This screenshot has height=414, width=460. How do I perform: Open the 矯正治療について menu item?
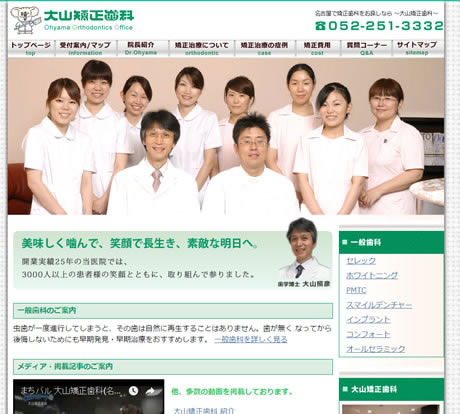202,48
